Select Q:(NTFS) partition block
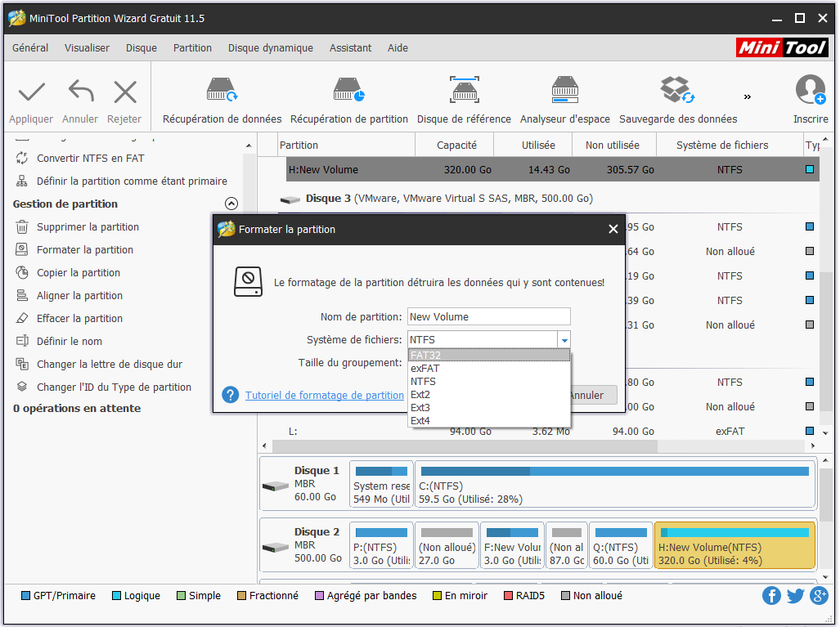The width and height of the screenshot is (840, 627). click(621, 545)
